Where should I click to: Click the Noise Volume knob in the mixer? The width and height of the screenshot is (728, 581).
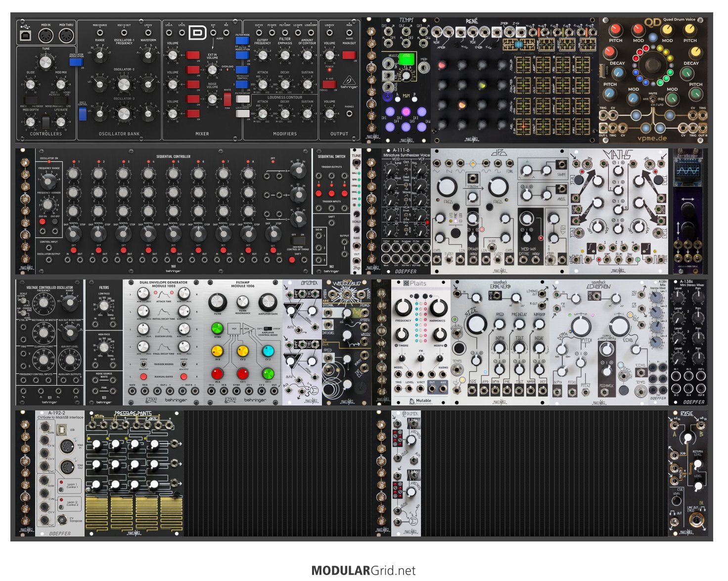pyautogui.click(x=212, y=99)
